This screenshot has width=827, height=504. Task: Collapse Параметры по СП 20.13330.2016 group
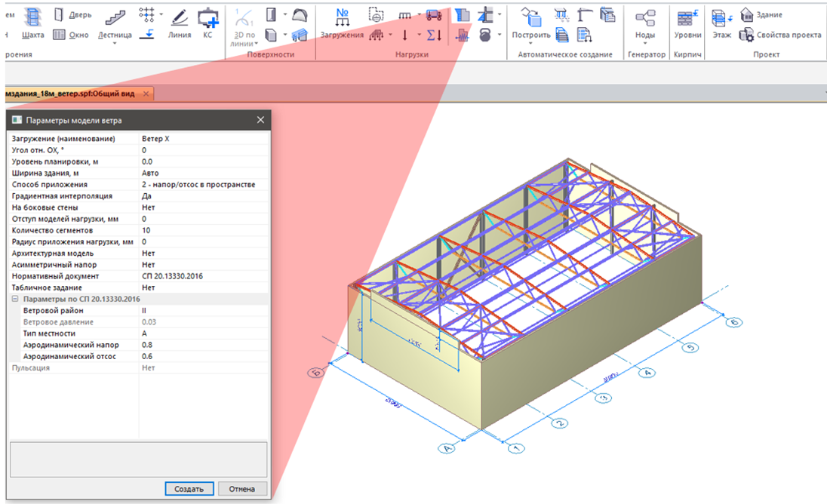pos(15,299)
